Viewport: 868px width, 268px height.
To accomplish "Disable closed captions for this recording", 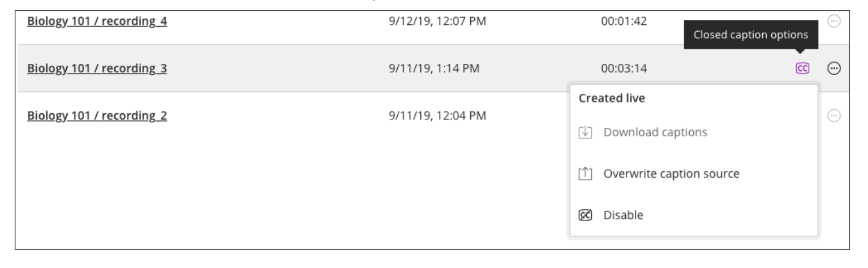I will 623,215.
